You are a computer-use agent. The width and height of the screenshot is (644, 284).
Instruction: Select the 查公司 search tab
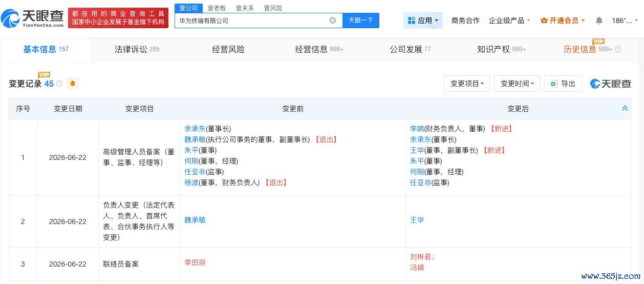[188, 8]
